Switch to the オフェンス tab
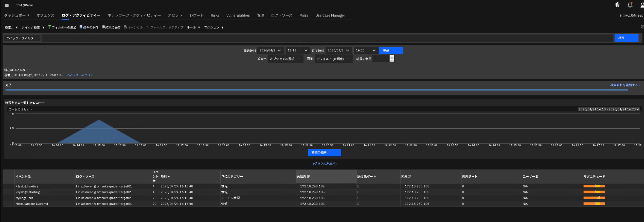This screenshot has height=222, width=644. [45, 15]
